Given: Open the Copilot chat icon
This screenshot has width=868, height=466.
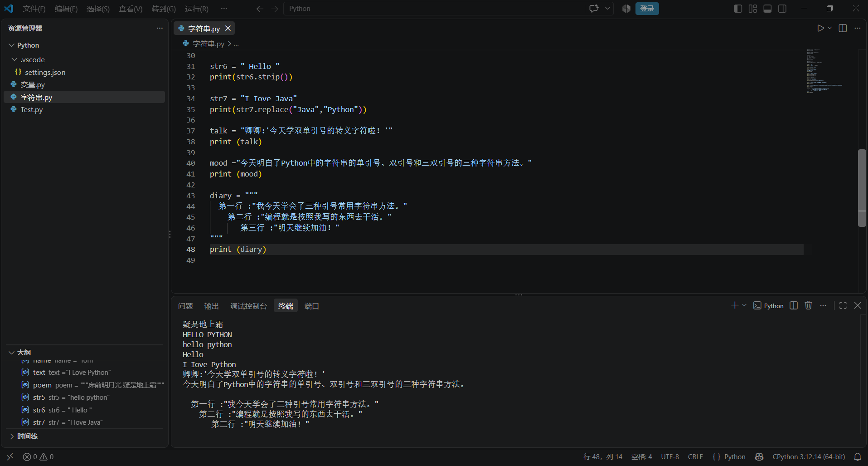Looking at the screenshot, I should 594,9.
